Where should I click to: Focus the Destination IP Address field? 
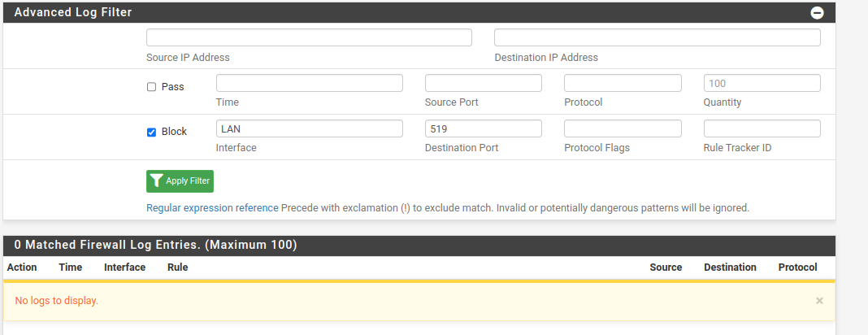click(x=657, y=37)
